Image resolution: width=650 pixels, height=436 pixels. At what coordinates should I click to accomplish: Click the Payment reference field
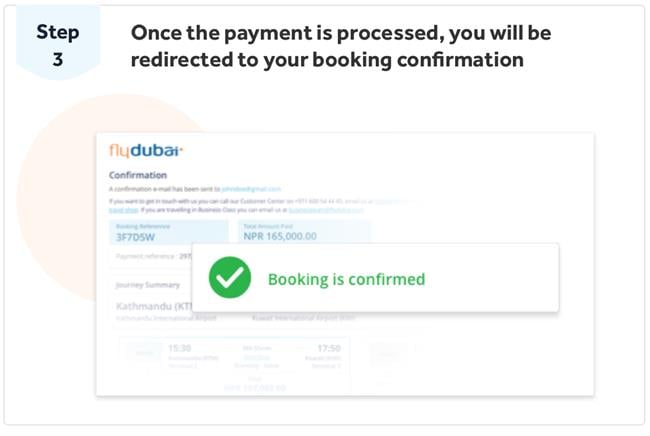point(150,257)
